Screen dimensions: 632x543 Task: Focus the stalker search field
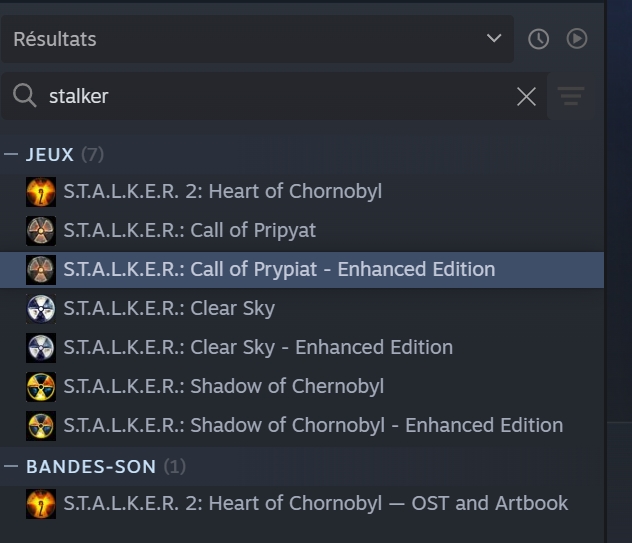pyautogui.click(x=274, y=96)
